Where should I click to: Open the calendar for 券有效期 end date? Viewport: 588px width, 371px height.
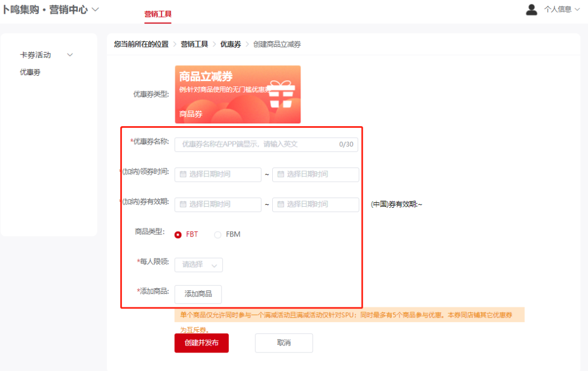(x=316, y=205)
